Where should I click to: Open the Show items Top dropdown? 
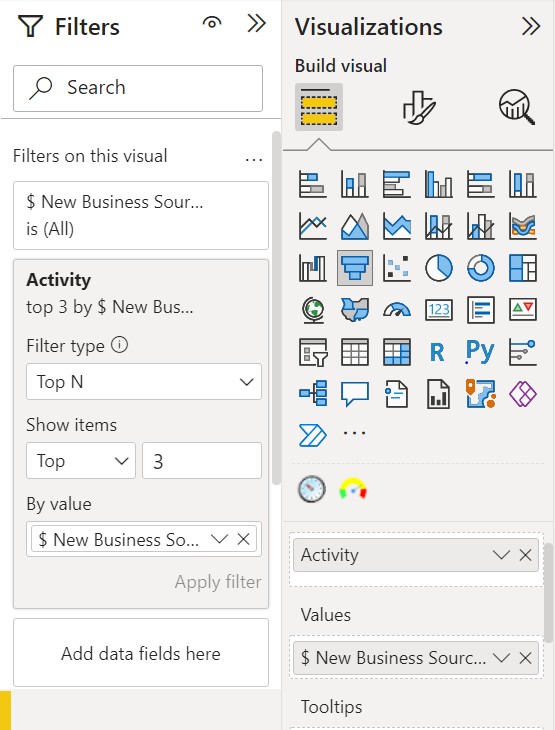(x=81, y=461)
